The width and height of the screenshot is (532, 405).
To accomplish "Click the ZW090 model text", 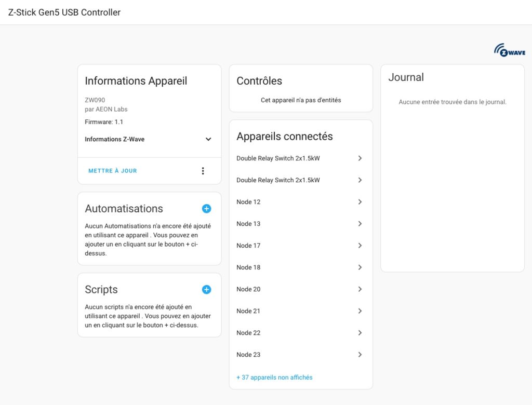I will [x=95, y=100].
